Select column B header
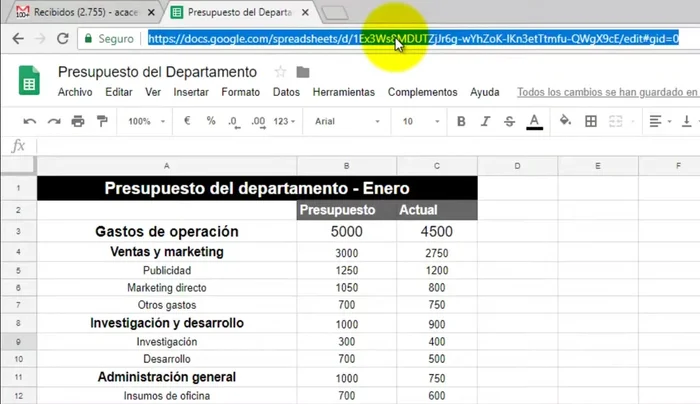The height and width of the screenshot is (404, 700). pos(346,166)
